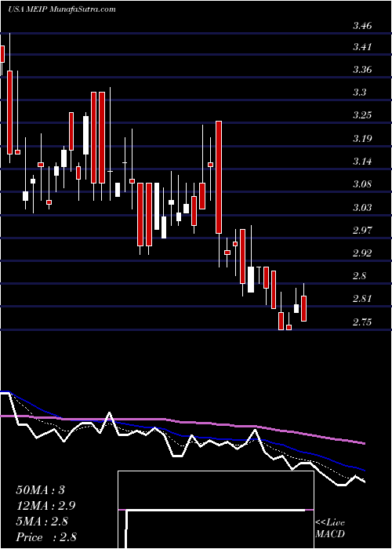The width and height of the screenshot is (392, 549).
Task: Select the 3.25 price axis label
Action: coord(362,115)
